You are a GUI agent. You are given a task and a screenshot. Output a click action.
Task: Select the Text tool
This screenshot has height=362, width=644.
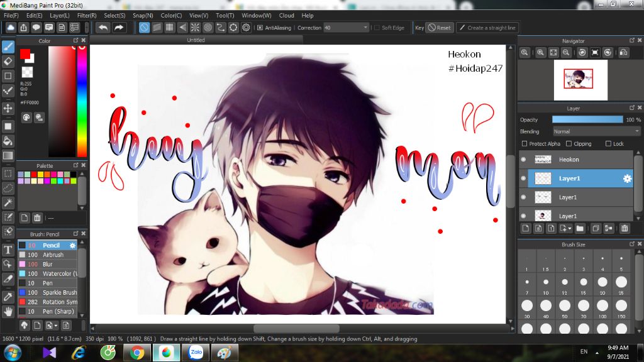(8, 250)
